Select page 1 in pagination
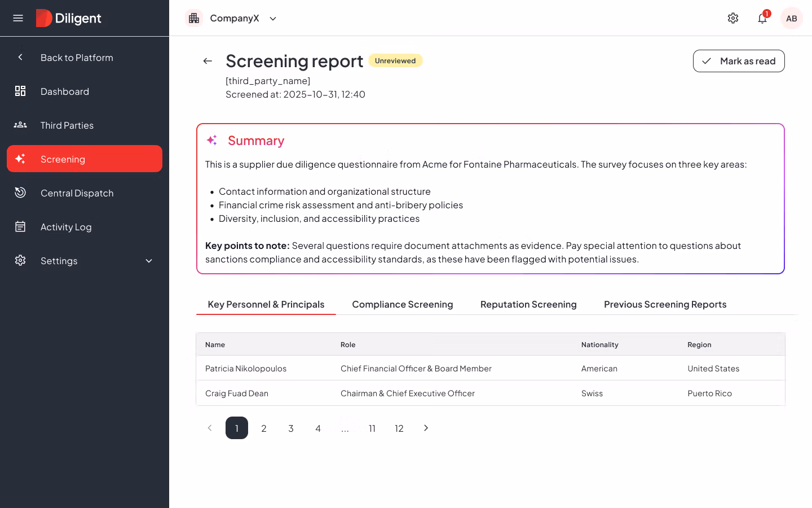The width and height of the screenshot is (812, 508). point(237,428)
